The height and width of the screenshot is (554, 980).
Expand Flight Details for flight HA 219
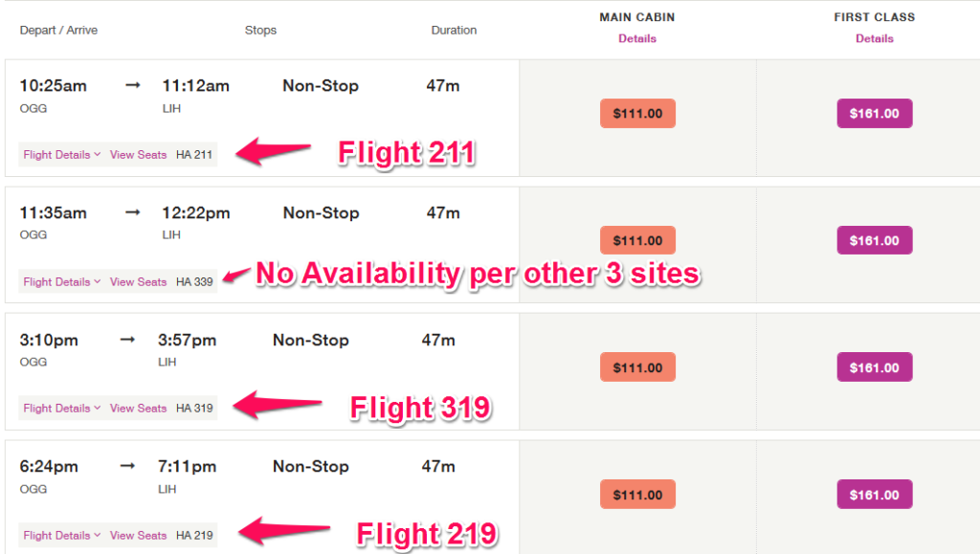click(58, 535)
